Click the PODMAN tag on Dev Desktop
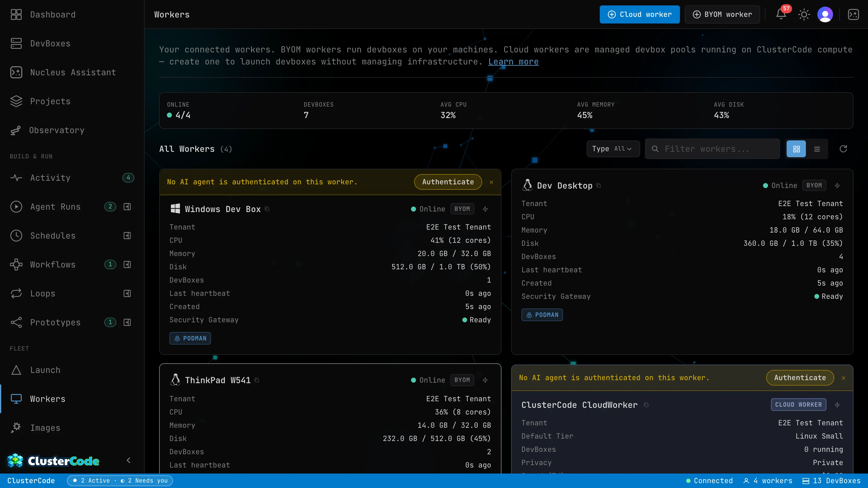The height and width of the screenshot is (488, 868). pyautogui.click(x=542, y=315)
